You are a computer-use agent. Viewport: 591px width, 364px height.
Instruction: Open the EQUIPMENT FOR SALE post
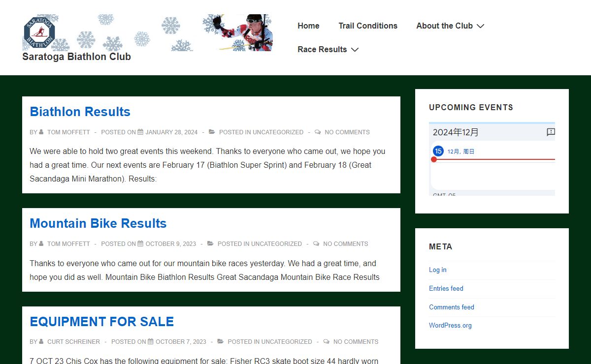coord(102,322)
